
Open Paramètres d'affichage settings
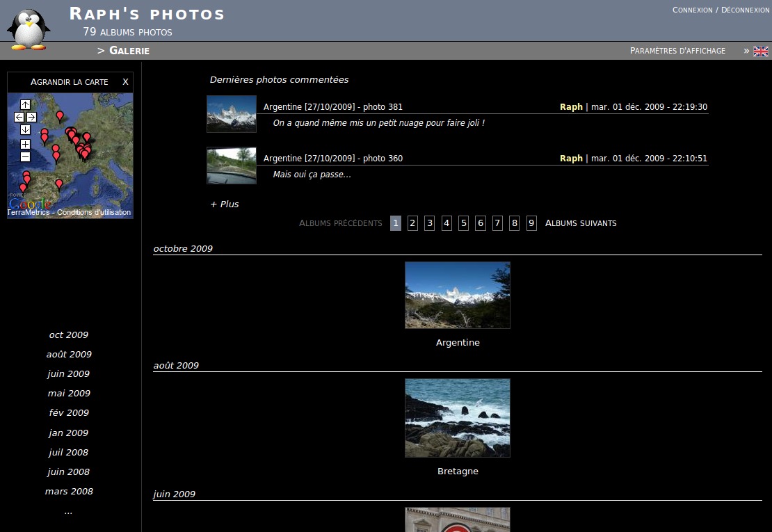[x=677, y=51]
